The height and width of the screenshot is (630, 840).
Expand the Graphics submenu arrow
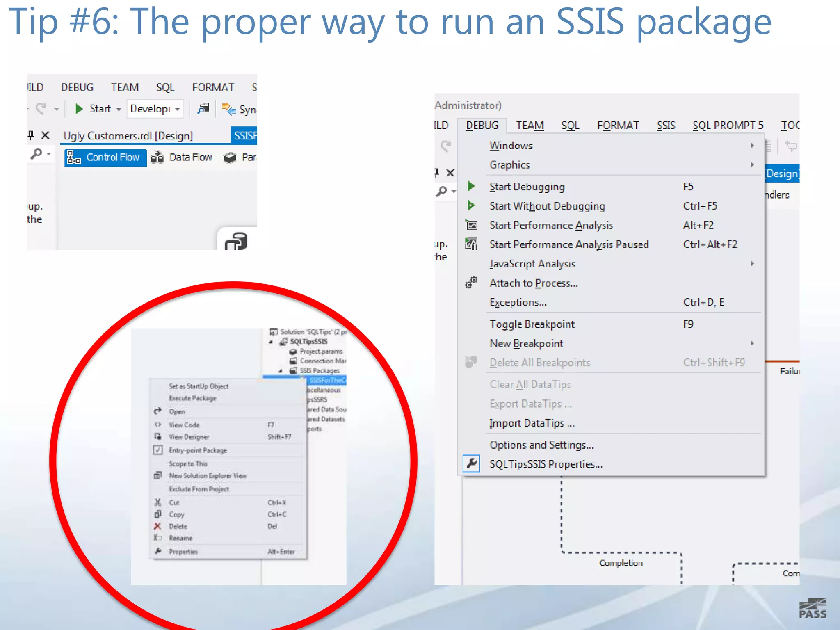752,165
